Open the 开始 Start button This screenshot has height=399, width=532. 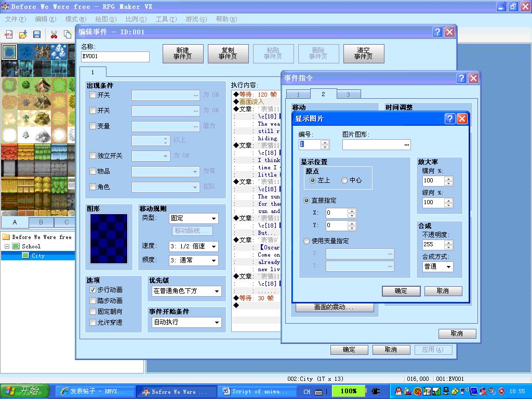pyautogui.click(x=25, y=391)
